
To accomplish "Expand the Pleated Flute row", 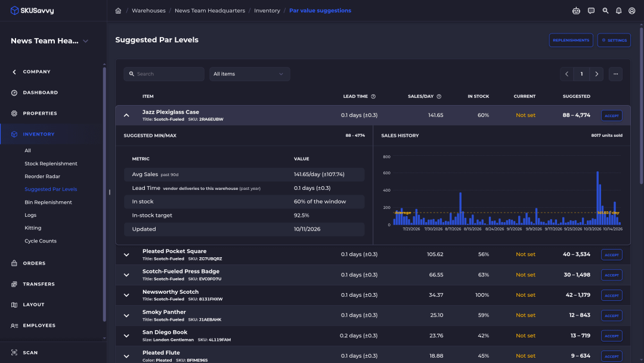I will pos(126,356).
